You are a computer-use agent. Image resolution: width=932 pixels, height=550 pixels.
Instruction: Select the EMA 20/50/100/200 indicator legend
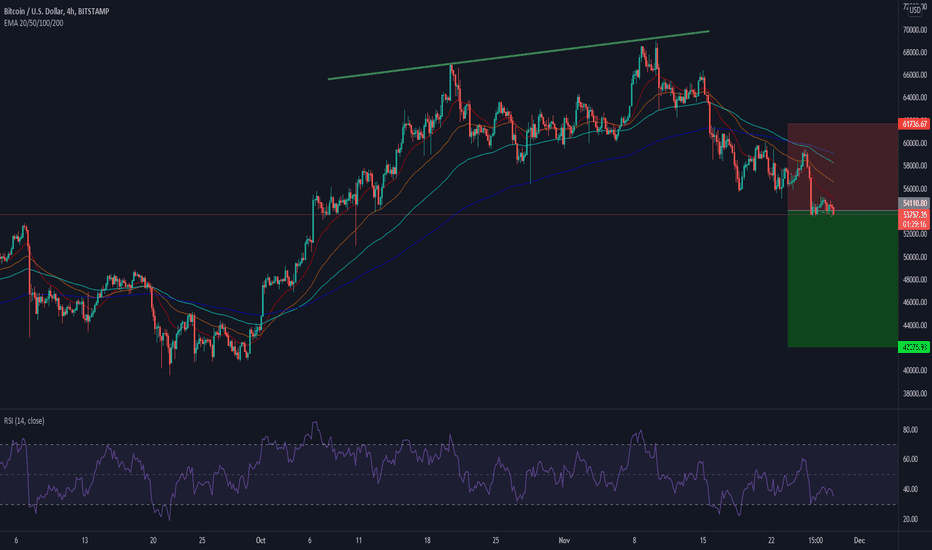pos(33,23)
